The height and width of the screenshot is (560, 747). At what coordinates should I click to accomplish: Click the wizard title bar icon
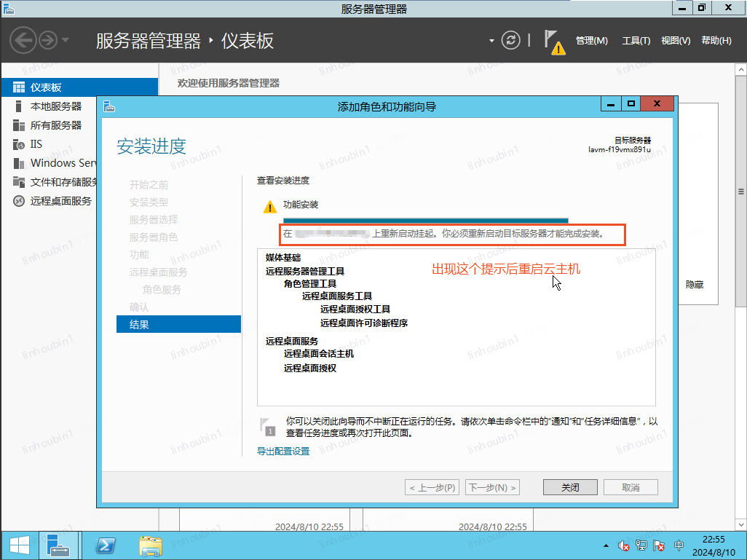point(109,106)
